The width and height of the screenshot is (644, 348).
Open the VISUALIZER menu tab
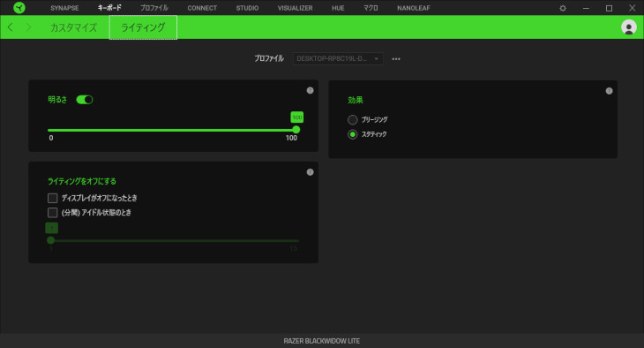click(295, 8)
